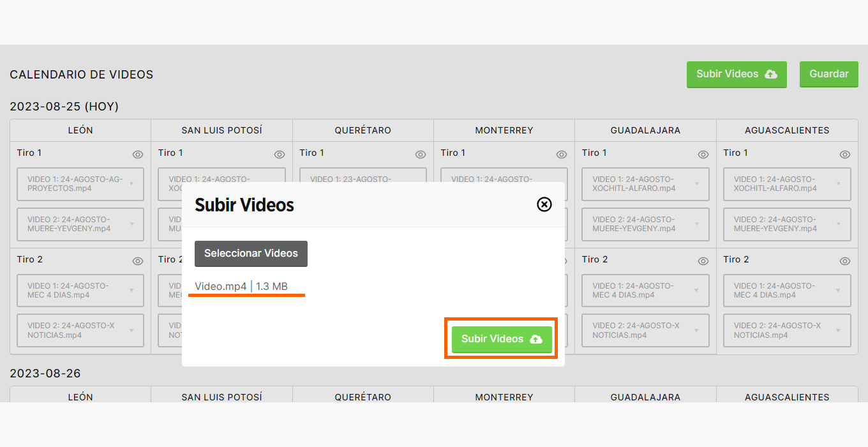This screenshot has height=447, width=868.
Task: Click Tiro 1 label in León column
Action: (x=29, y=153)
